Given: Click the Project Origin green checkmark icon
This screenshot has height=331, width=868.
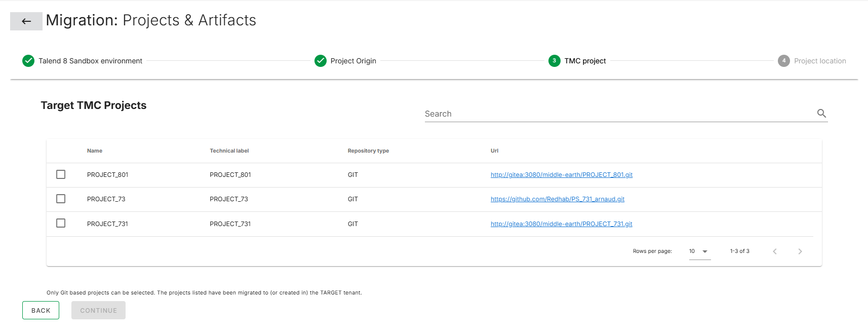Looking at the screenshot, I should (321, 61).
